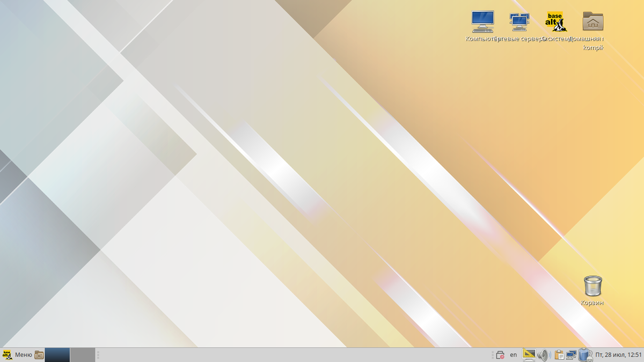The image size is (644, 362).
Task: Click the battery power tray icon
Action: point(585,354)
